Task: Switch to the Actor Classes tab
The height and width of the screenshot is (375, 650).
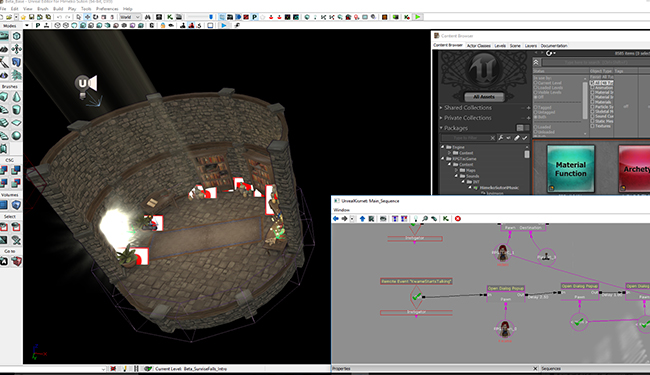Action: point(478,46)
